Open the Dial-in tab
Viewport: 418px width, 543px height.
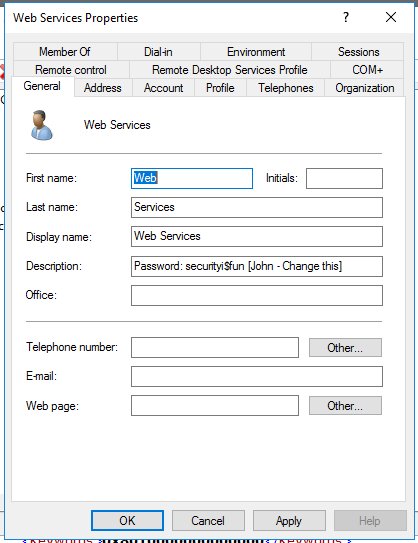click(x=158, y=52)
